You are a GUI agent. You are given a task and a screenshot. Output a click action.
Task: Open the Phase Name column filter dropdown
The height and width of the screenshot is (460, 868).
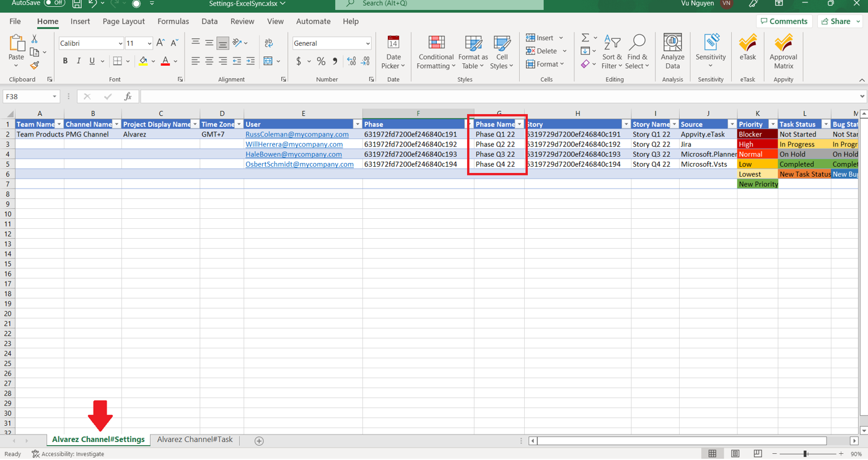click(x=519, y=125)
